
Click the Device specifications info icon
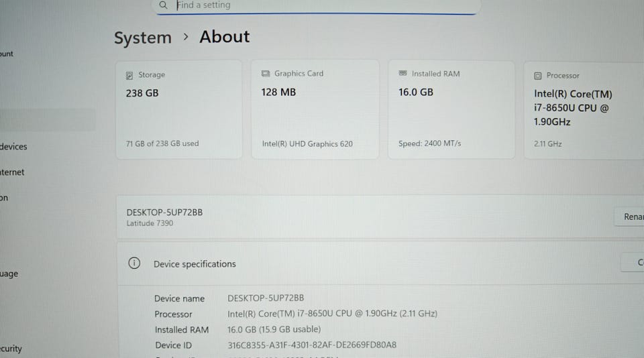[134, 263]
